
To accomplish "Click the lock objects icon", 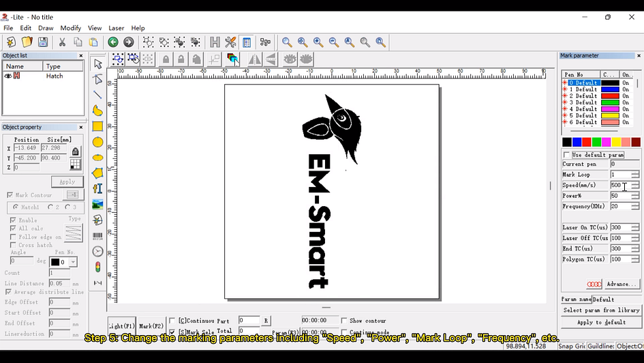I will click(166, 59).
